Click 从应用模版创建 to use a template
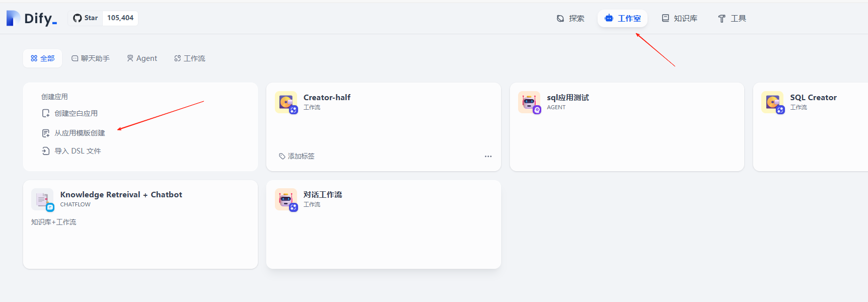This screenshot has height=302, width=868. tap(79, 133)
